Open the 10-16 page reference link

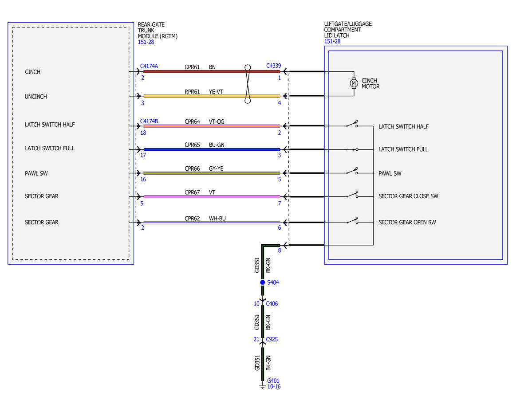[x=274, y=387]
